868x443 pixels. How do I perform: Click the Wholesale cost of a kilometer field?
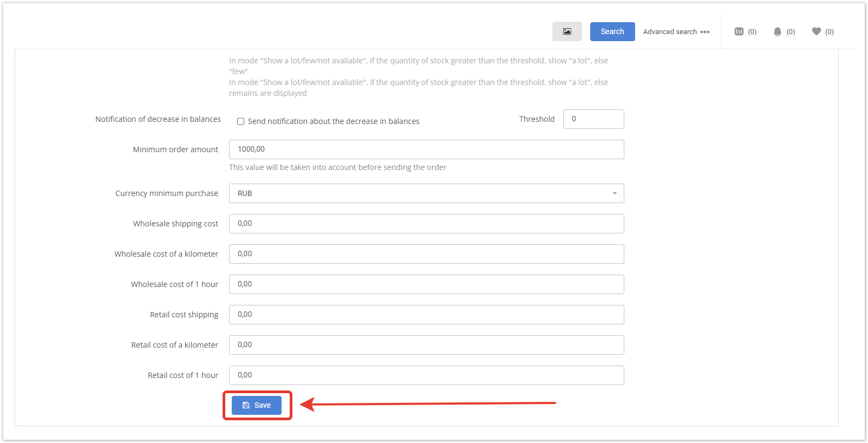click(x=426, y=254)
